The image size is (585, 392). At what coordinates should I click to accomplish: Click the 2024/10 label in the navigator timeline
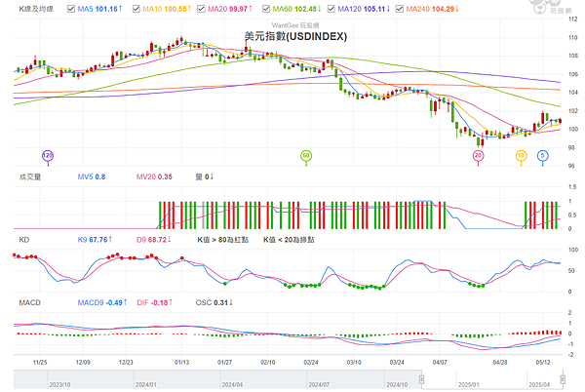[x=397, y=384]
